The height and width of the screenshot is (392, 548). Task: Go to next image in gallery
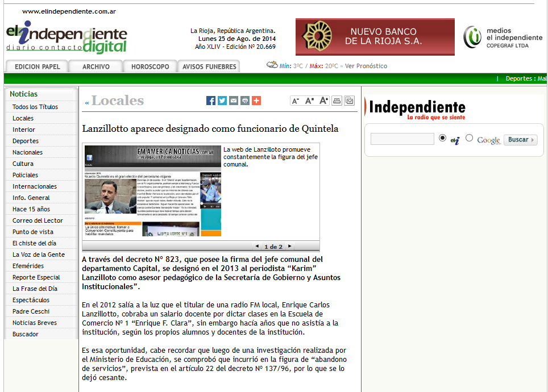(289, 247)
